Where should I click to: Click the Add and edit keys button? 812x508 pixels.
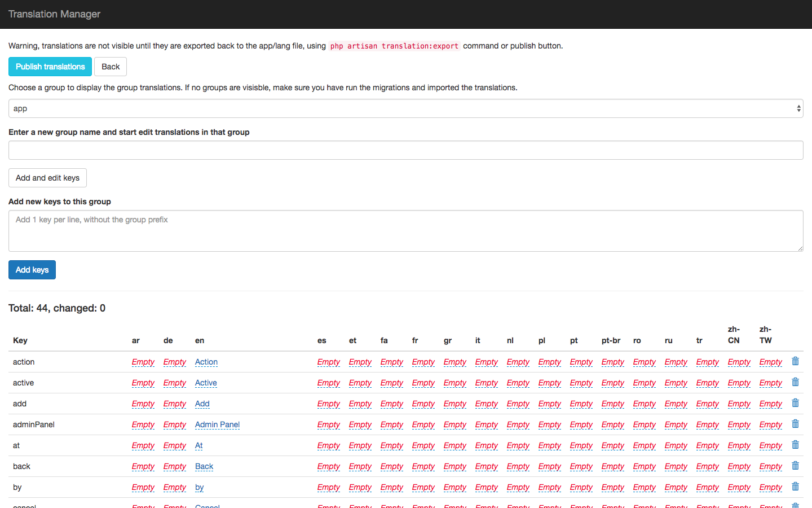pos(47,178)
